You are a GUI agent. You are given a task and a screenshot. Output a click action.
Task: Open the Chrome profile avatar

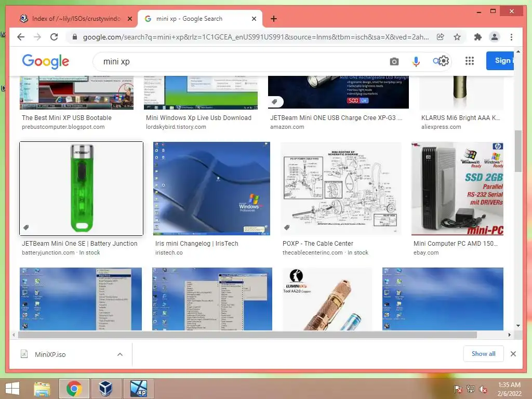495,37
